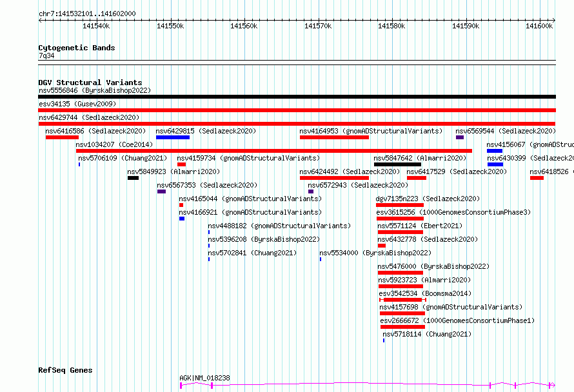The width and height of the screenshot is (574, 392).
Task: Click the nsv6416586 (Sedlazeck2020) label
Action: [95, 131]
